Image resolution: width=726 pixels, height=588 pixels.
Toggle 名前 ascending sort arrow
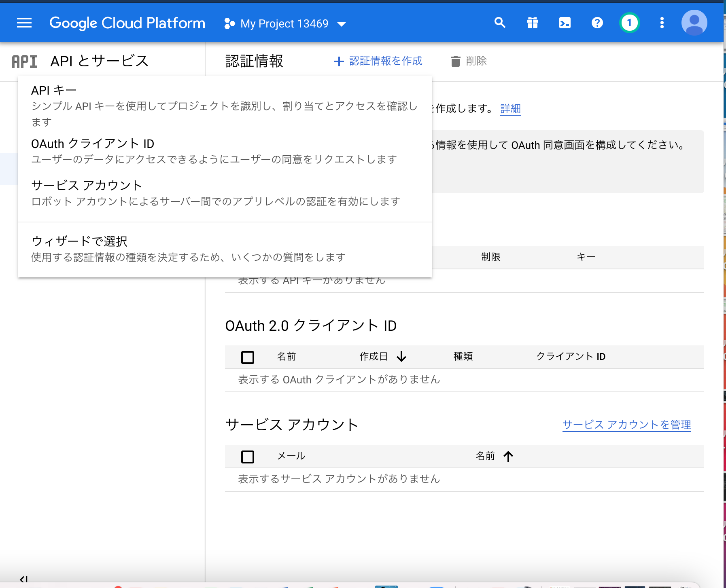509,456
